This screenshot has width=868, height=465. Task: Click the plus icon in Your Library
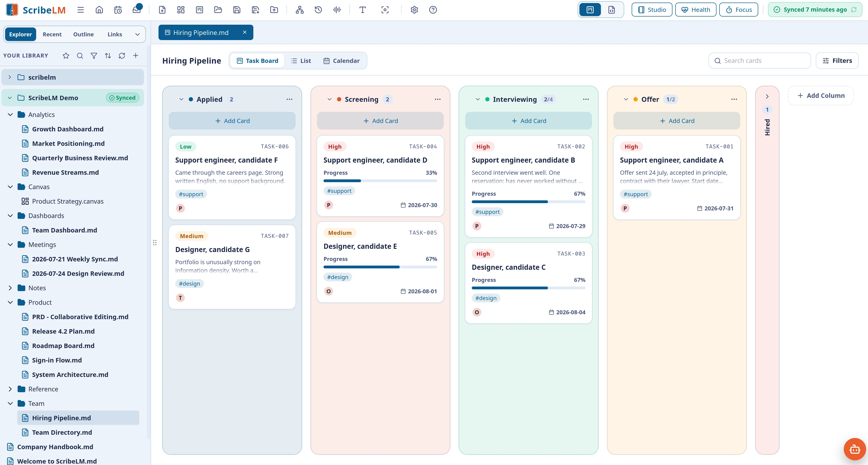(x=136, y=55)
